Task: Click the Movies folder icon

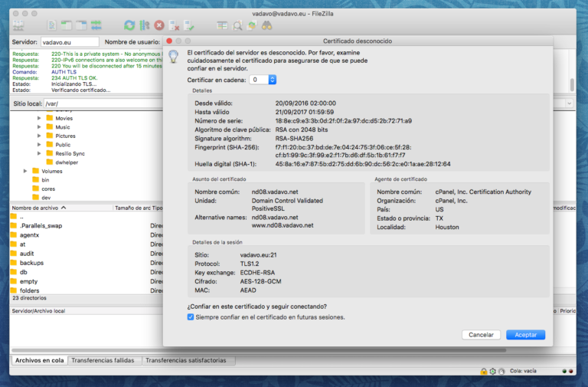Action: 50,118
